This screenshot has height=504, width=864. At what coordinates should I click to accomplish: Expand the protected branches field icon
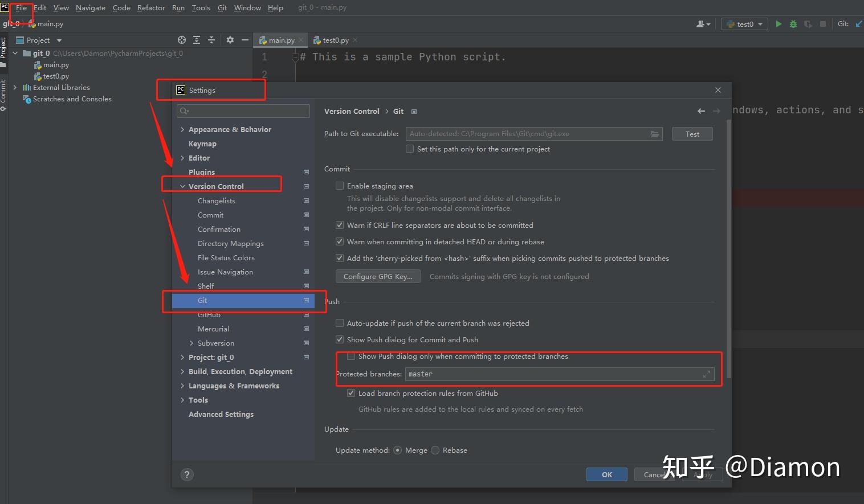coord(707,374)
